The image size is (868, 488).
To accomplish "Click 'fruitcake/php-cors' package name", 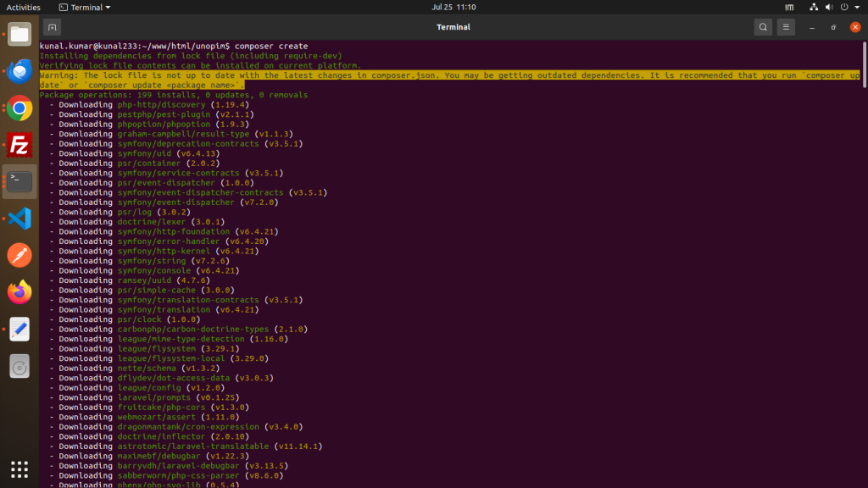I will pyautogui.click(x=161, y=408).
